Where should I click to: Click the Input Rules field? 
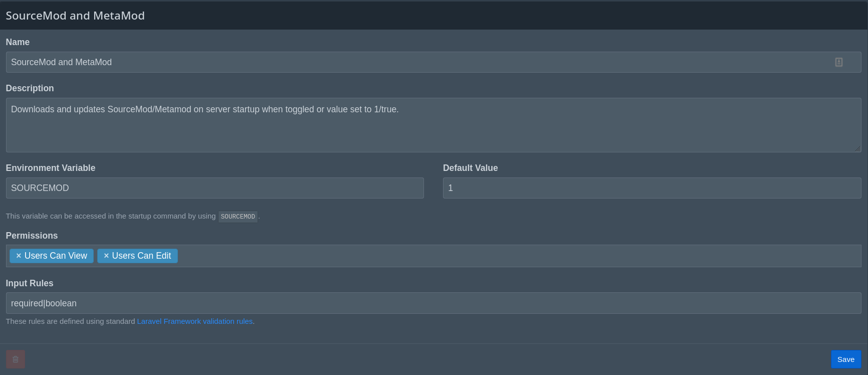point(433,303)
